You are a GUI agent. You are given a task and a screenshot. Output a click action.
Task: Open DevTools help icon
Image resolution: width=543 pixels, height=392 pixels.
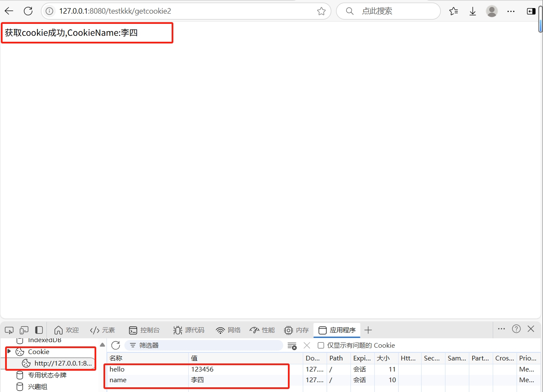click(x=516, y=329)
